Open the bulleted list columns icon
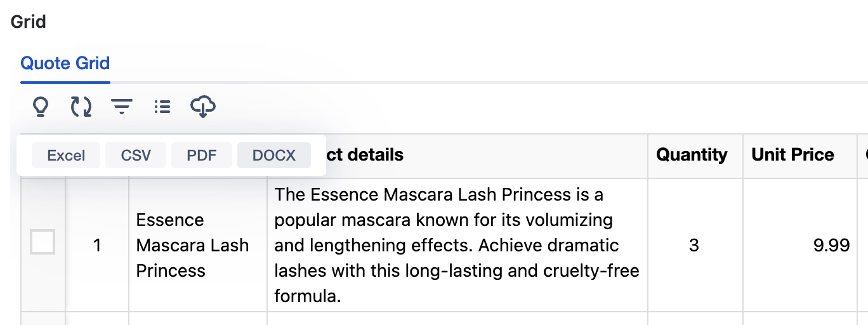 coord(162,107)
